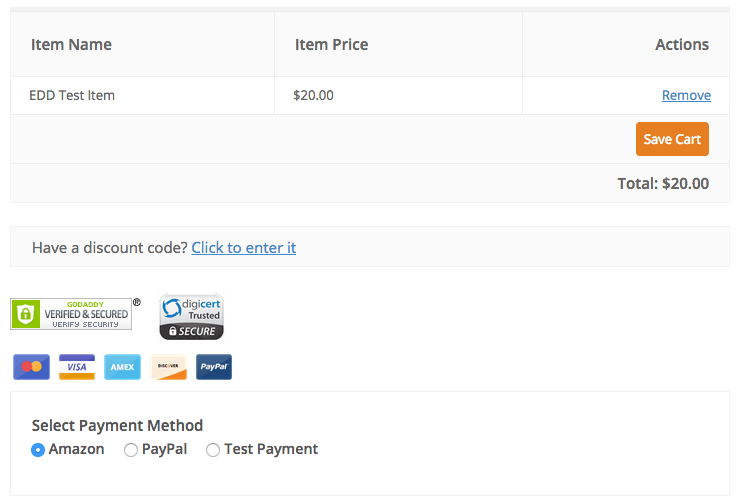
Task: Choose the PayPal radio button option
Action: (x=131, y=450)
